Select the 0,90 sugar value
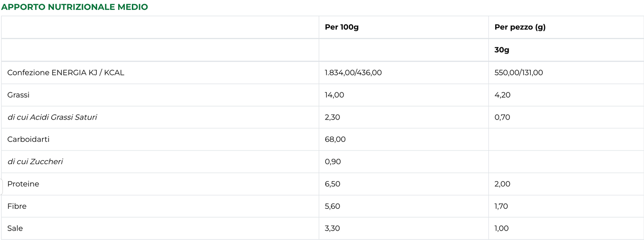Screen dimensions: 644x240 point(333,161)
